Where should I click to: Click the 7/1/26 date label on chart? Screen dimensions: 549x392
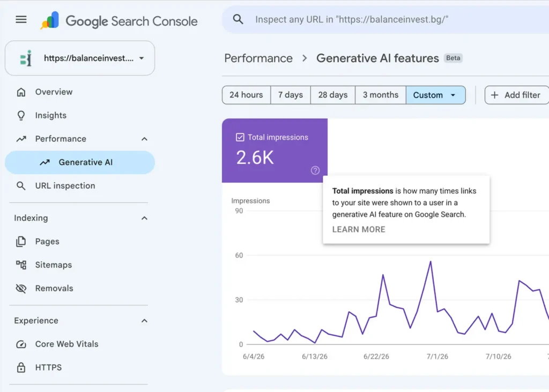point(437,356)
